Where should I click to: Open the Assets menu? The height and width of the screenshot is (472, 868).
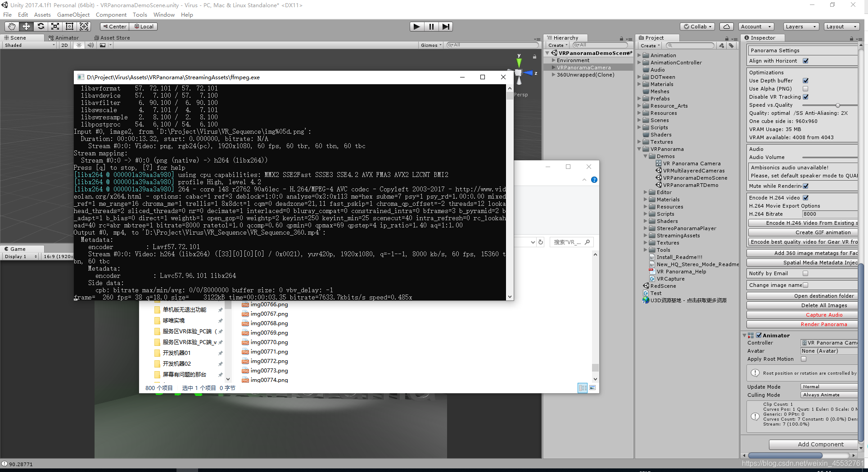tap(42, 15)
